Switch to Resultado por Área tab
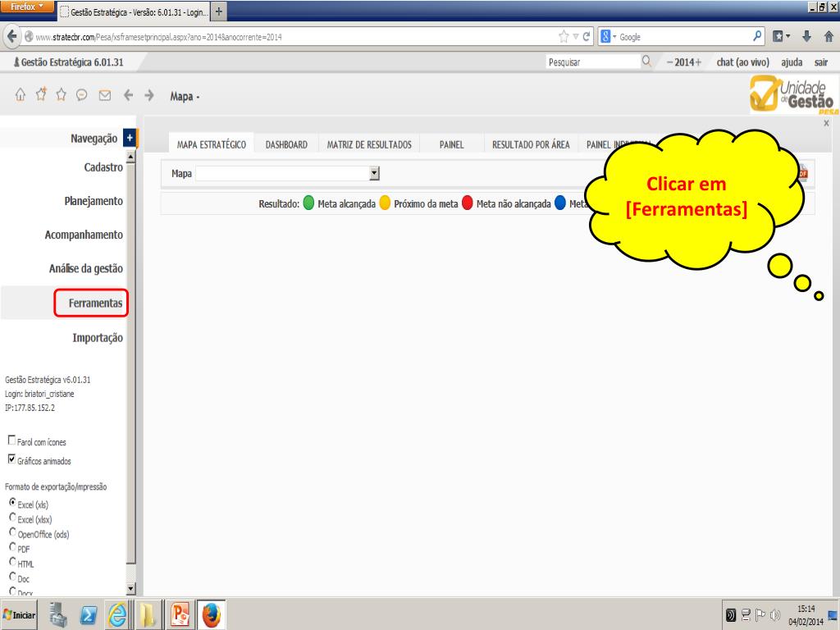Image resolution: width=840 pixels, height=630 pixels. click(x=531, y=144)
